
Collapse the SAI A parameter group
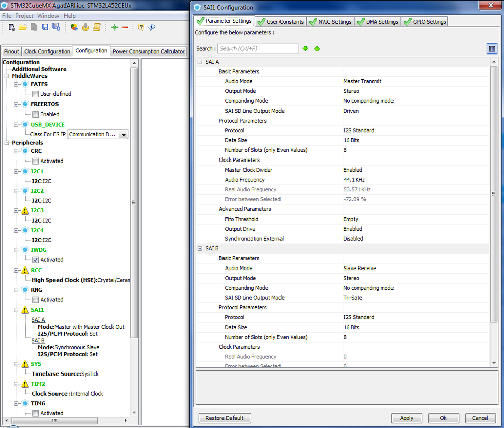click(200, 62)
